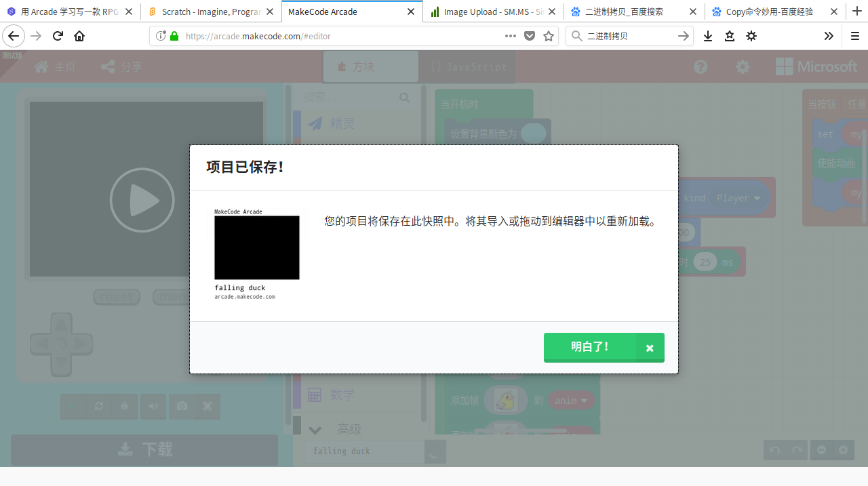868x486 pixels.
Task: Open the 数学 math block category
Action: pos(356,394)
